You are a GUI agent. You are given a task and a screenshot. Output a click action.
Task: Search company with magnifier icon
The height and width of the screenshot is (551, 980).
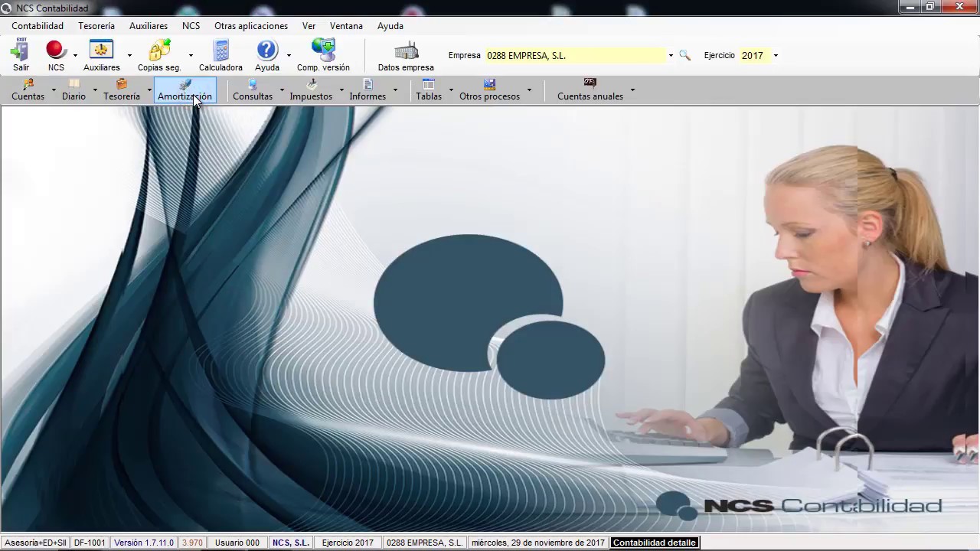pos(684,55)
